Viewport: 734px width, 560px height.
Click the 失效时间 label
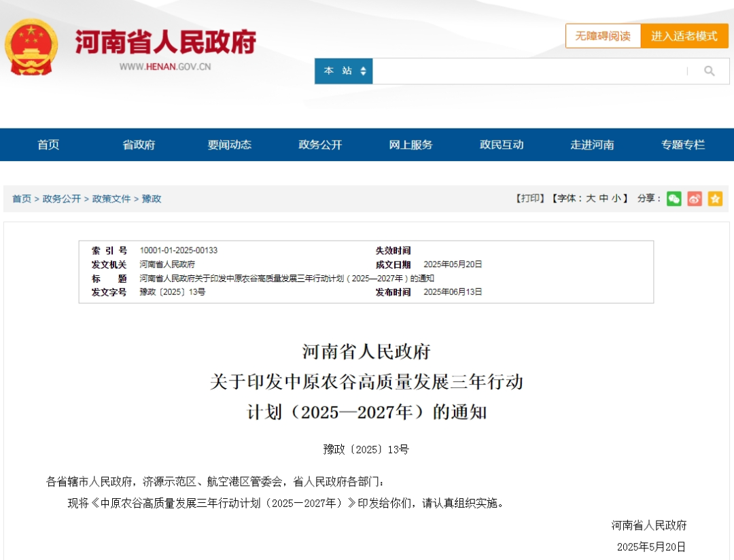(393, 251)
